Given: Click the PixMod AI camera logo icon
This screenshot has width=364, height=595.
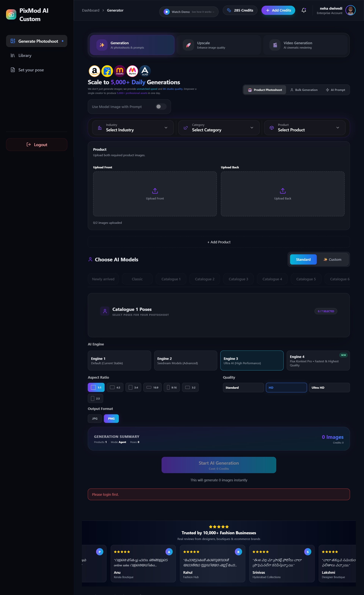Looking at the screenshot, I should [11, 14].
